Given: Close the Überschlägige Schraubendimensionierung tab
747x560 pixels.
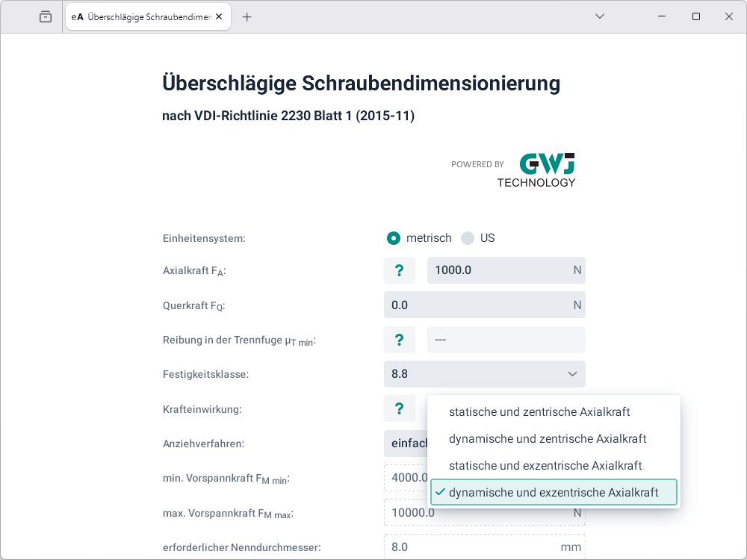Looking at the screenshot, I should [x=219, y=16].
